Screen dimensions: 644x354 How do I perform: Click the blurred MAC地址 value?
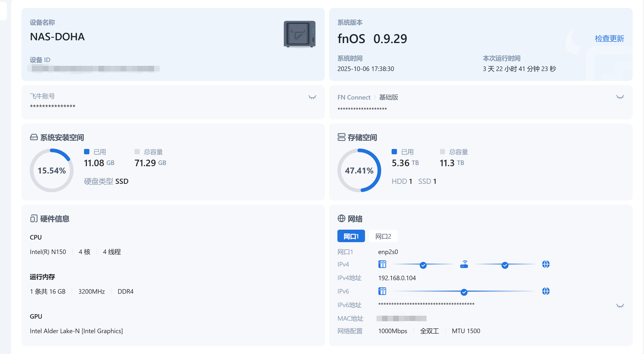pos(402,318)
